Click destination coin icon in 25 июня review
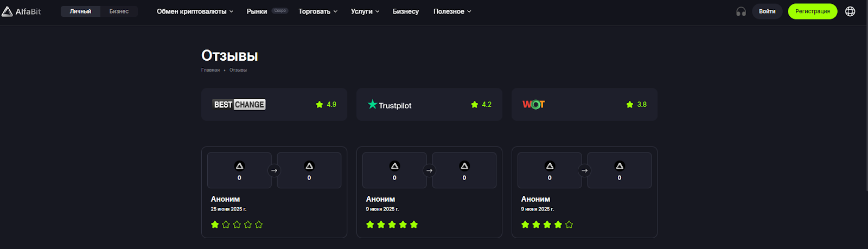The height and width of the screenshot is (249, 868). (x=309, y=166)
